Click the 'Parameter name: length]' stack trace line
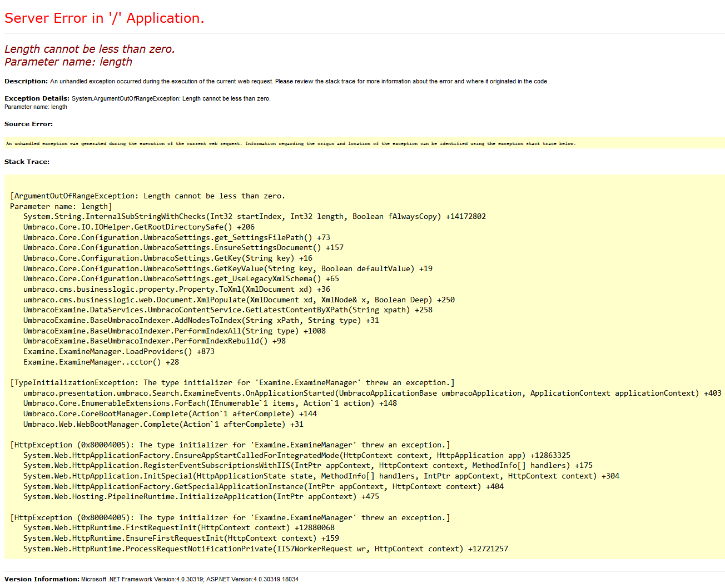The width and height of the screenshot is (725, 588). coord(61,206)
